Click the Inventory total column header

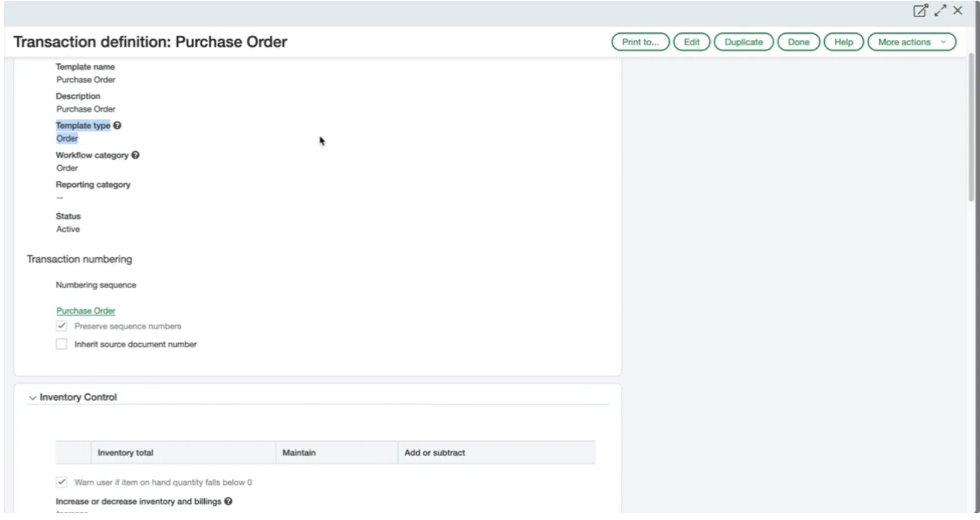pos(183,453)
